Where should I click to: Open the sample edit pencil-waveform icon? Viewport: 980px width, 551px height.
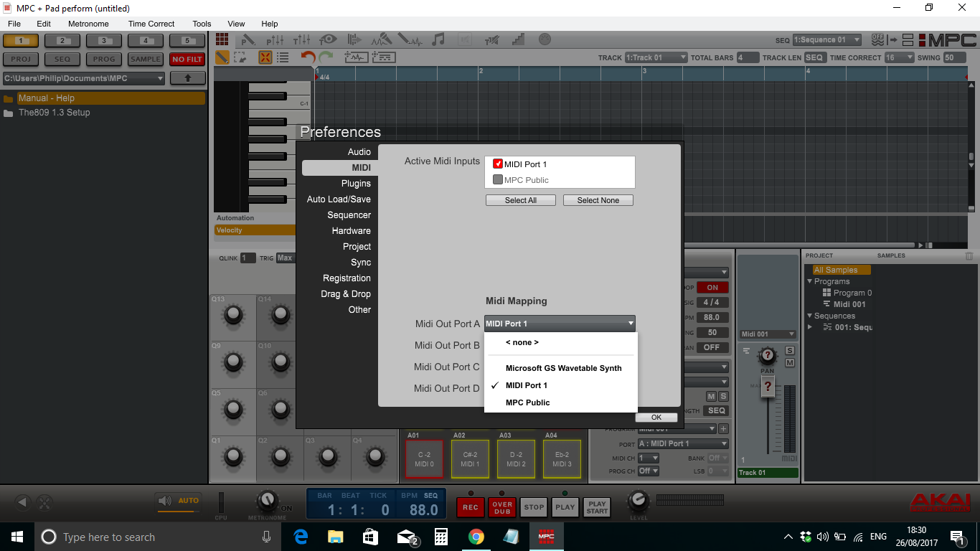point(409,39)
